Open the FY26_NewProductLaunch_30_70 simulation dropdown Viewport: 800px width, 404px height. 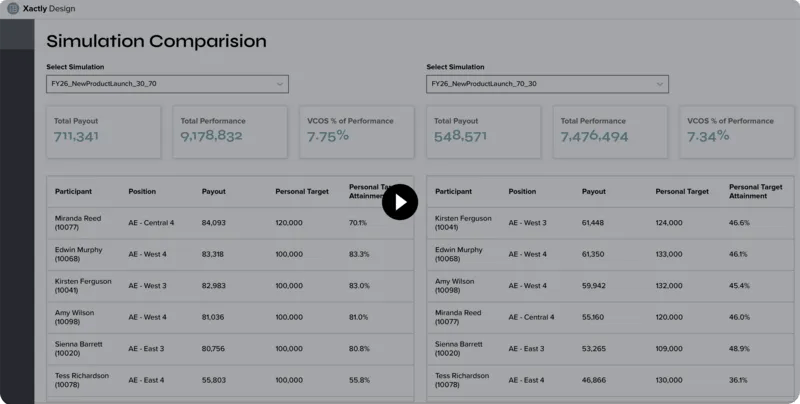[167, 84]
